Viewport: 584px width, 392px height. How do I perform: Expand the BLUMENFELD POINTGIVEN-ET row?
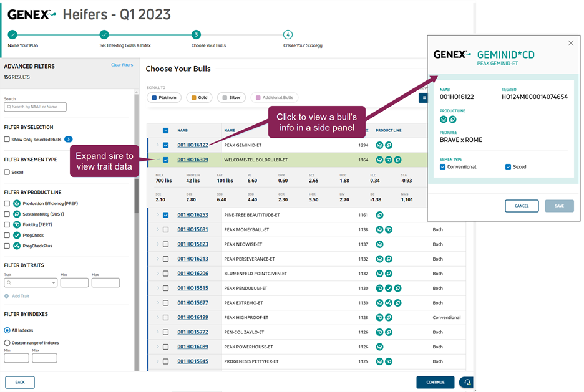click(158, 274)
